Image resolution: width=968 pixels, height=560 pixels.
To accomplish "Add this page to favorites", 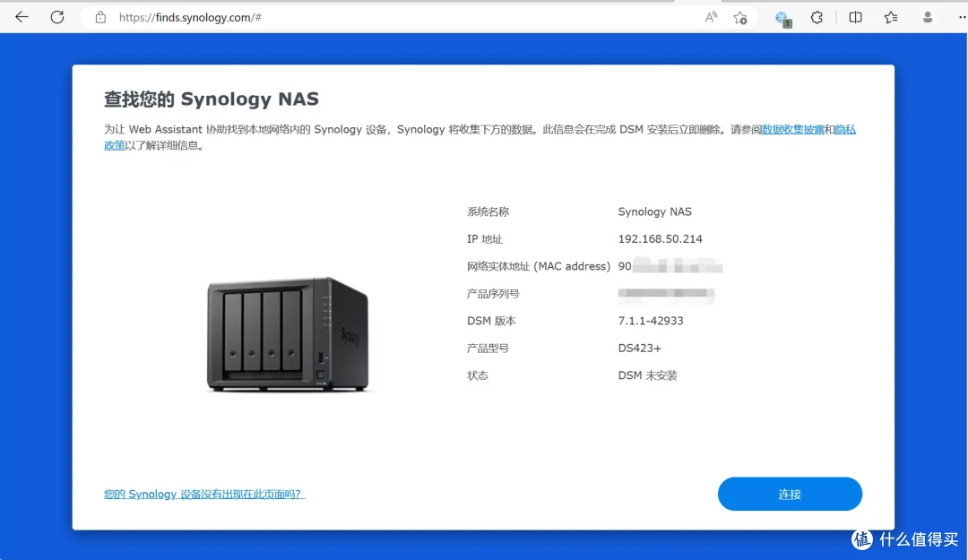I will pos(740,16).
